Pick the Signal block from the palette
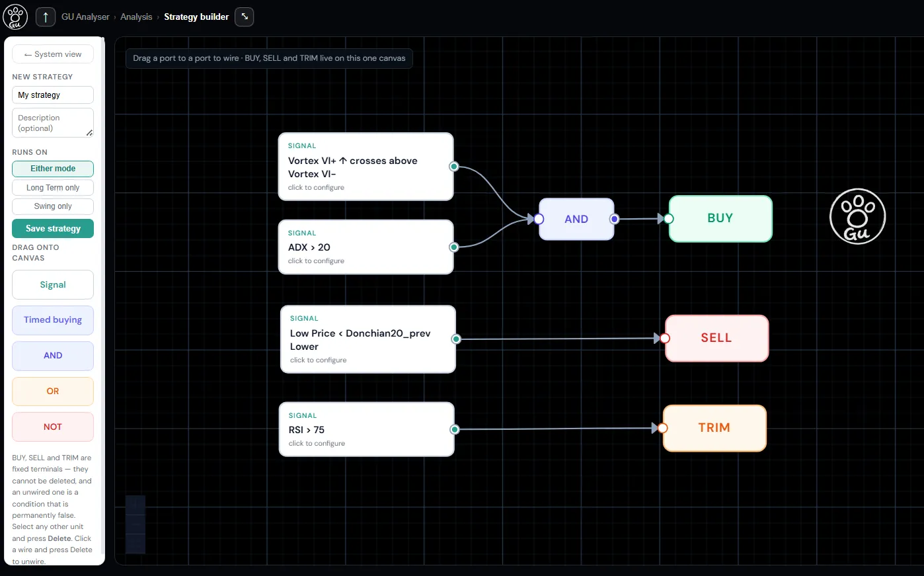This screenshot has height=576, width=924. [53, 285]
